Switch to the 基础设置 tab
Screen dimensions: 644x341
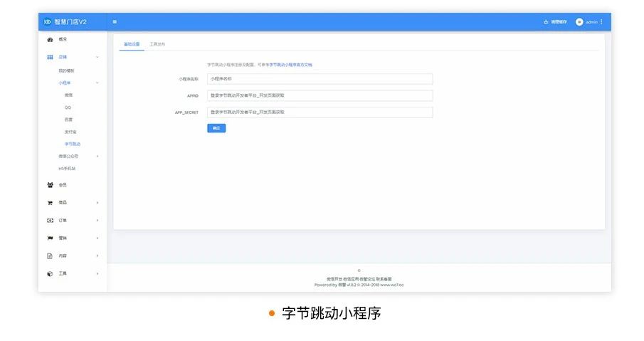coord(132,44)
